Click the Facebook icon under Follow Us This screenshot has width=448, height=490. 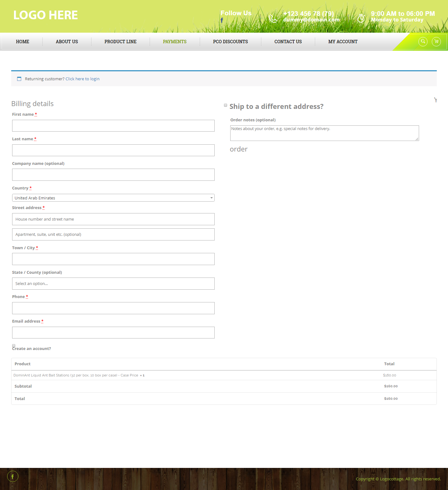point(222,20)
